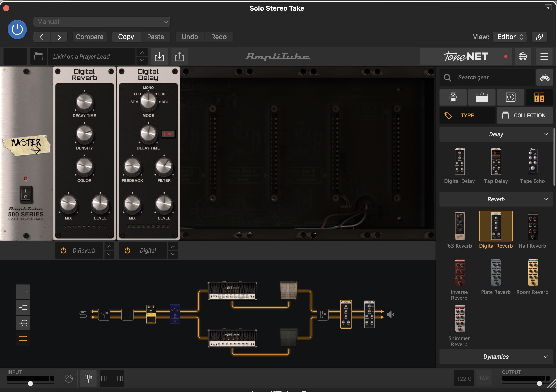Select the '63 Reverb gear thumbnail
Image resolution: width=557 pixels, height=392 pixels.
tap(459, 226)
